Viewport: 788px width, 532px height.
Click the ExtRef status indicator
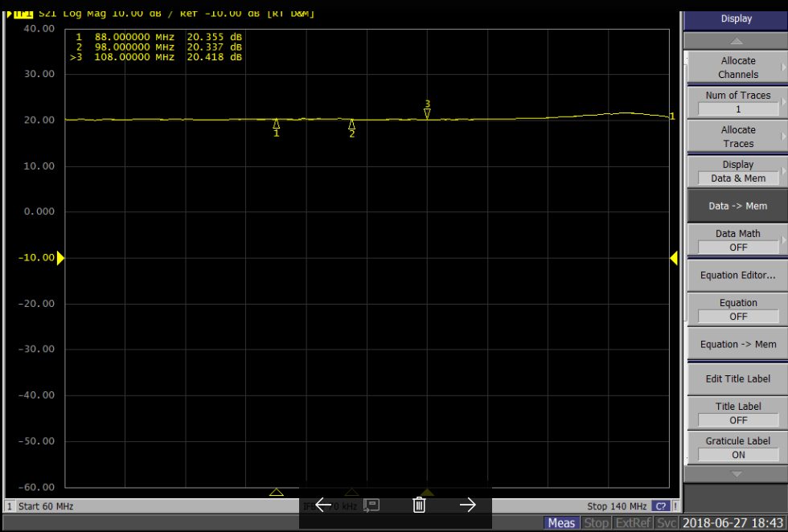point(633,523)
